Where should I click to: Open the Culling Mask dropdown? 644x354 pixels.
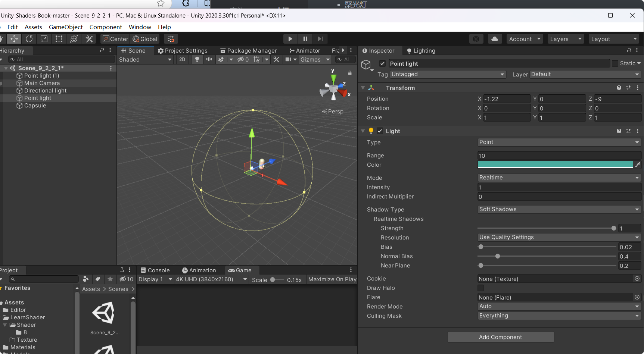tap(559, 316)
